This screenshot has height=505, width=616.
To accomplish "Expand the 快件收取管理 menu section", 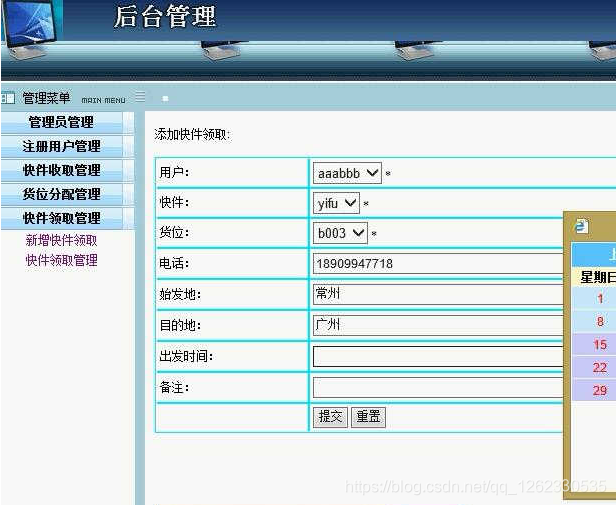I will 62,170.
